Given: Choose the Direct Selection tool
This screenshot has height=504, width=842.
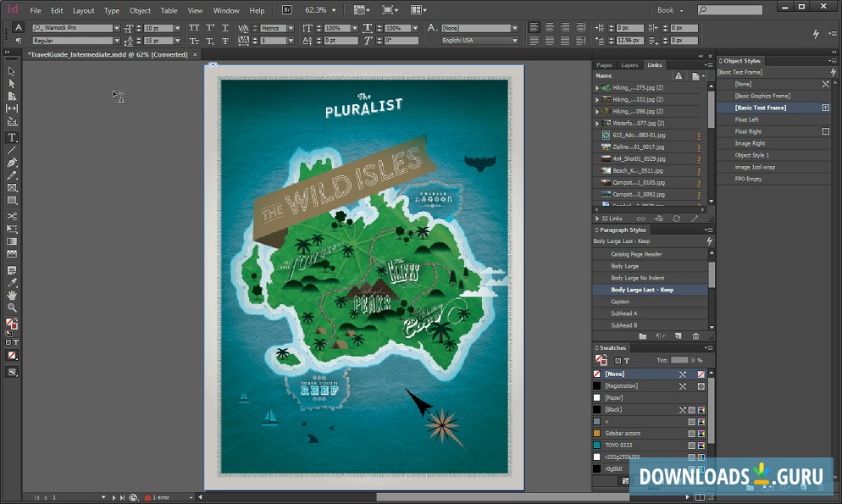Looking at the screenshot, I should (12, 86).
